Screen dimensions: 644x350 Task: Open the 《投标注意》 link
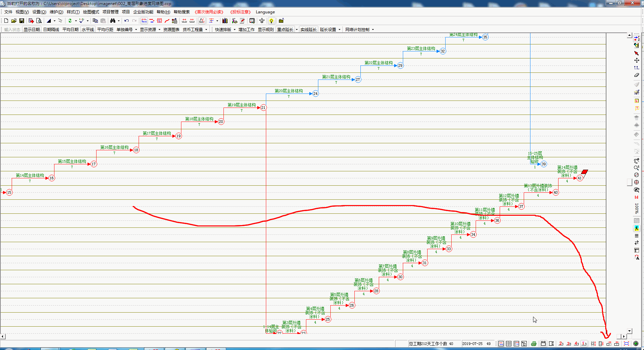(240, 12)
